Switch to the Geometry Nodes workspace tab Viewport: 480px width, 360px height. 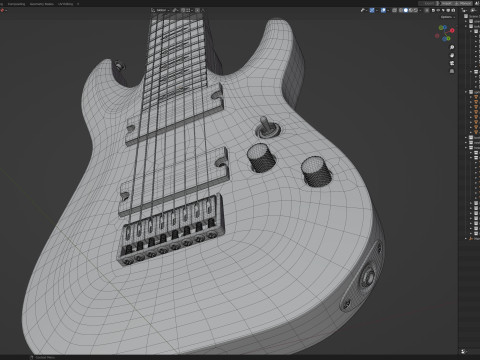click(x=42, y=4)
